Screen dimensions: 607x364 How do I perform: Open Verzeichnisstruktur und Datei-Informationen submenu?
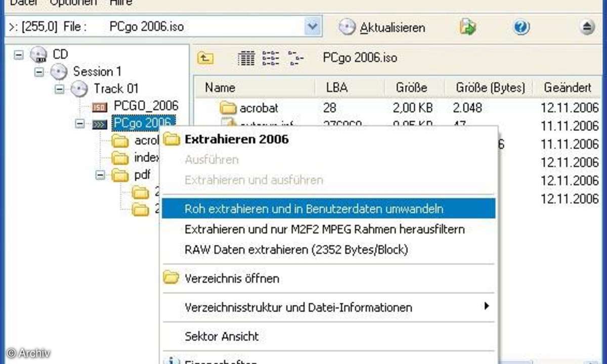coord(328,307)
